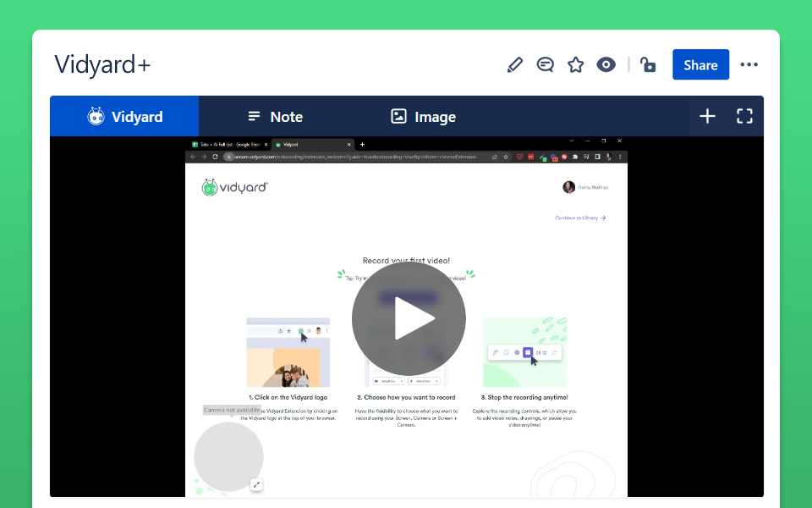Click the gray camera preview circle
The width and height of the screenshot is (812, 508).
click(x=228, y=456)
